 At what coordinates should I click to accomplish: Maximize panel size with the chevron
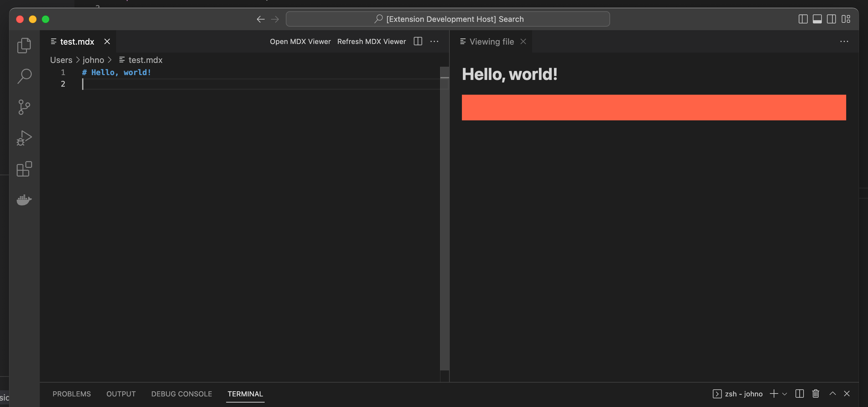(833, 394)
